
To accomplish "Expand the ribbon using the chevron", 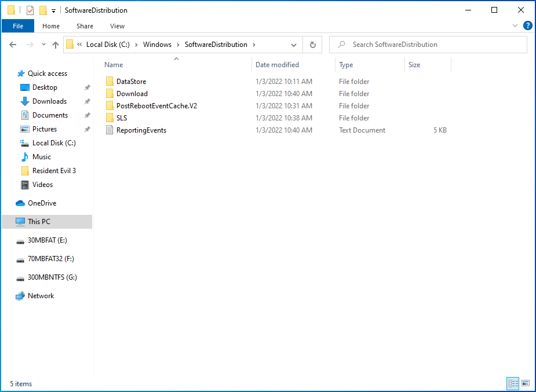I will (x=515, y=25).
